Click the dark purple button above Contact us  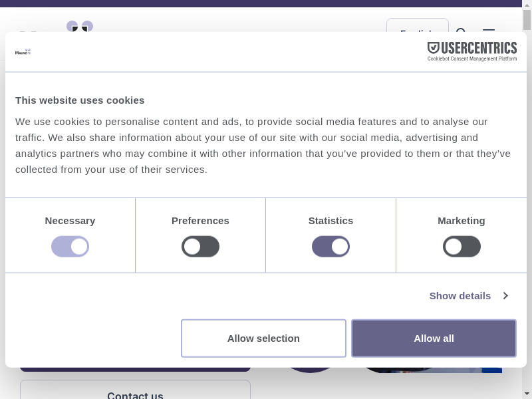[x=135, y=368]
